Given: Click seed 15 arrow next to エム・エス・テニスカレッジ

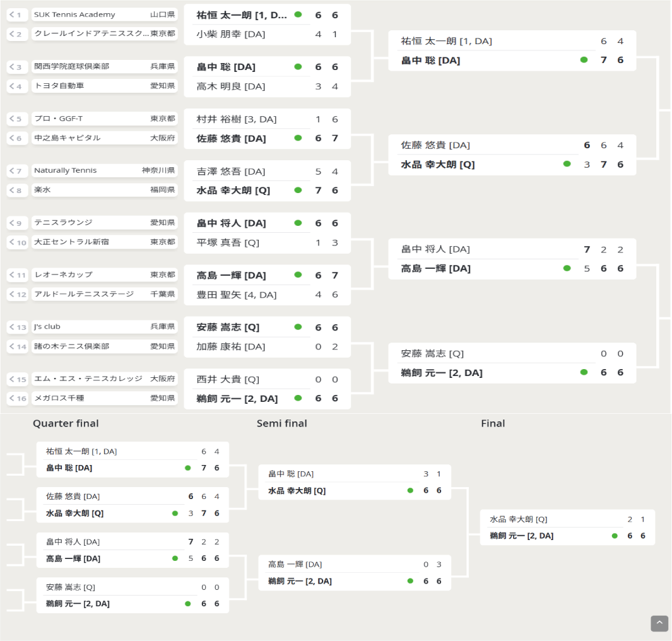Looking at the screenshot, I should [17, 379].
